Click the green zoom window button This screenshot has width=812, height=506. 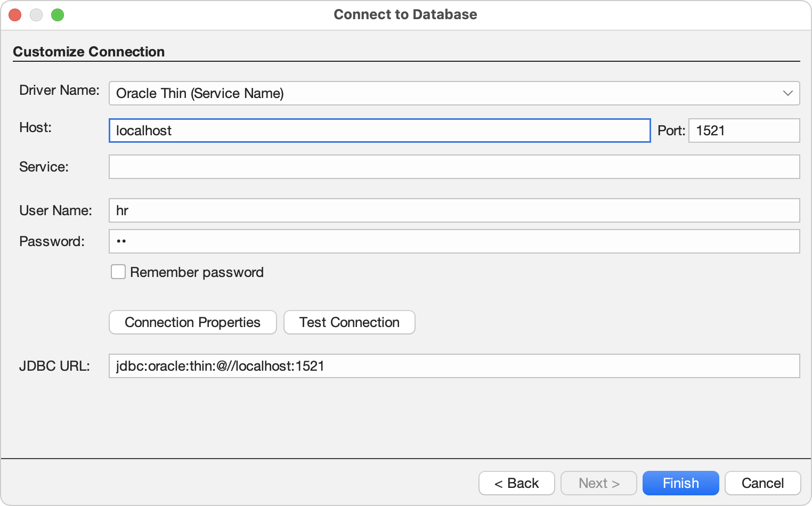[x=58, y=14]
